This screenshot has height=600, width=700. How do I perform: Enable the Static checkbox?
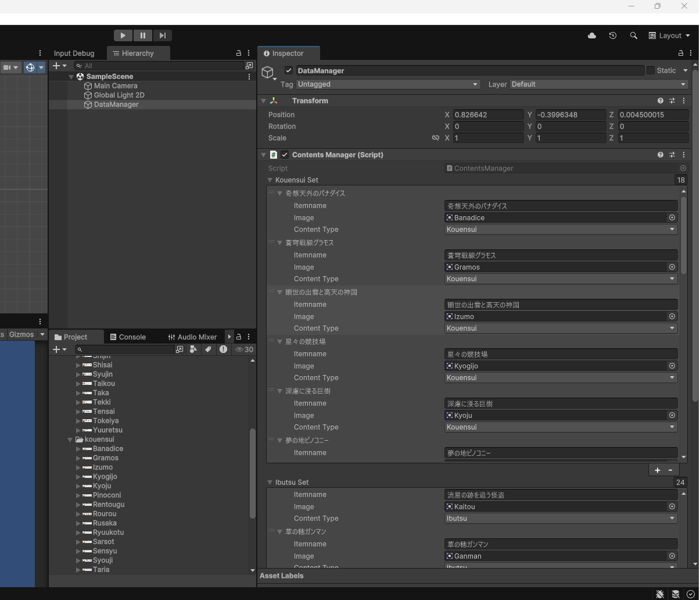[651, 70]
